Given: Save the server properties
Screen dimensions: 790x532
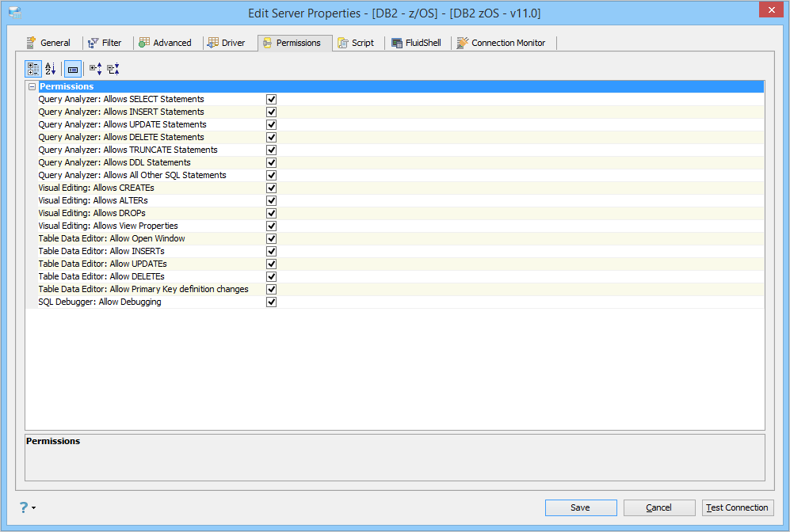Looking at the screenshot, I should point(580,507).
